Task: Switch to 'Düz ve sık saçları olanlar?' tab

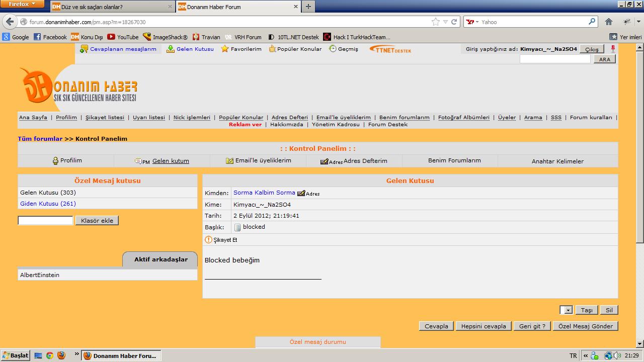Action: point(113,7)
